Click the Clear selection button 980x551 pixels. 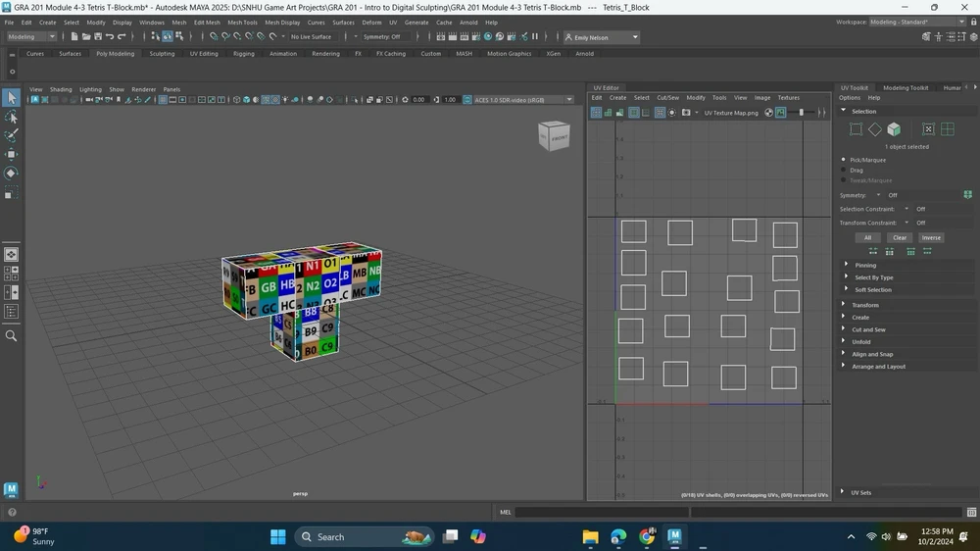[x=900, y=237]
